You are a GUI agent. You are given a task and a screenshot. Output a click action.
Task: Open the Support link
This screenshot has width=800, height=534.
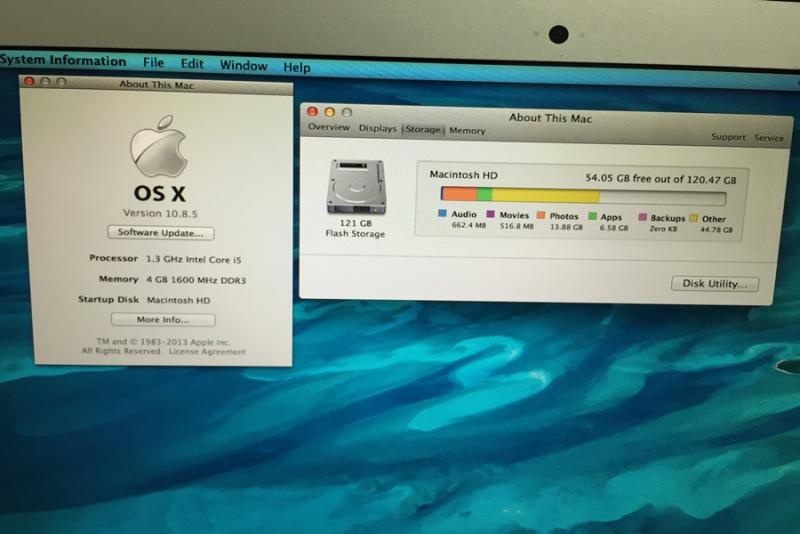pyautogui.click(x=728, y=137)
